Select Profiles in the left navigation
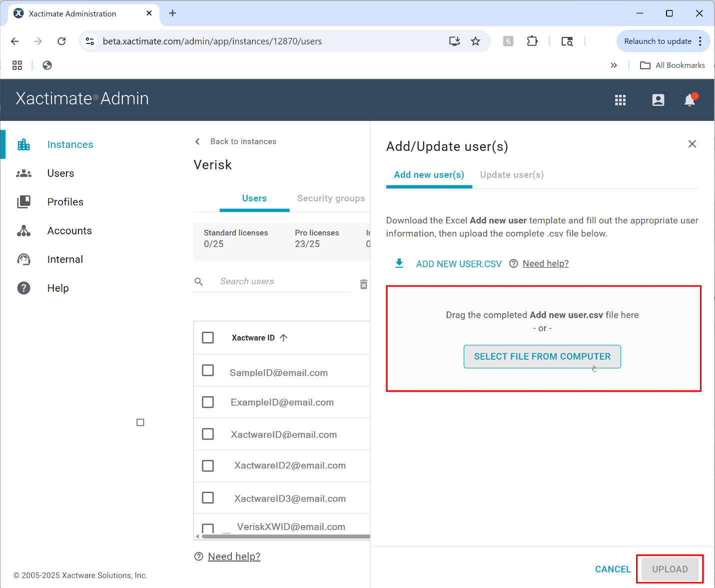 click(x=65, y=202)
